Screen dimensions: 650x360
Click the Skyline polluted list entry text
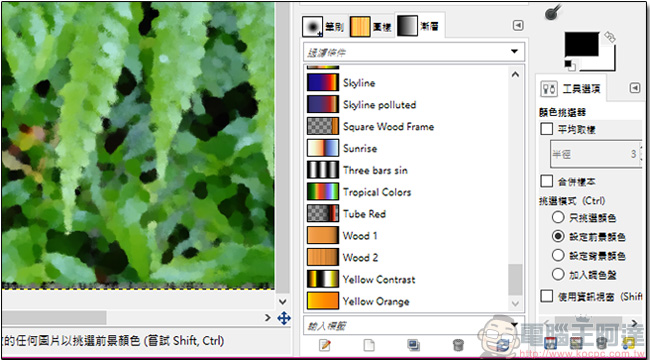(379, 105)
